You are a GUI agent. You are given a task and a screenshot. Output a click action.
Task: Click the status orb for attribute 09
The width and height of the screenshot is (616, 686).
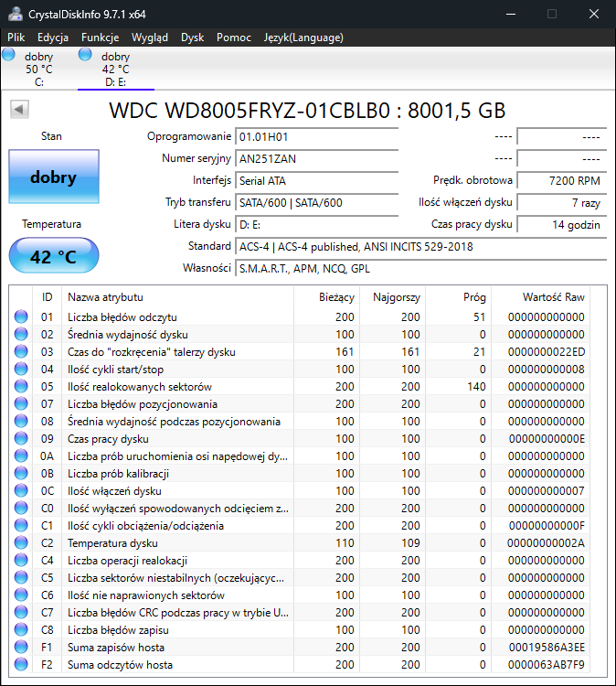click(21, 438)
